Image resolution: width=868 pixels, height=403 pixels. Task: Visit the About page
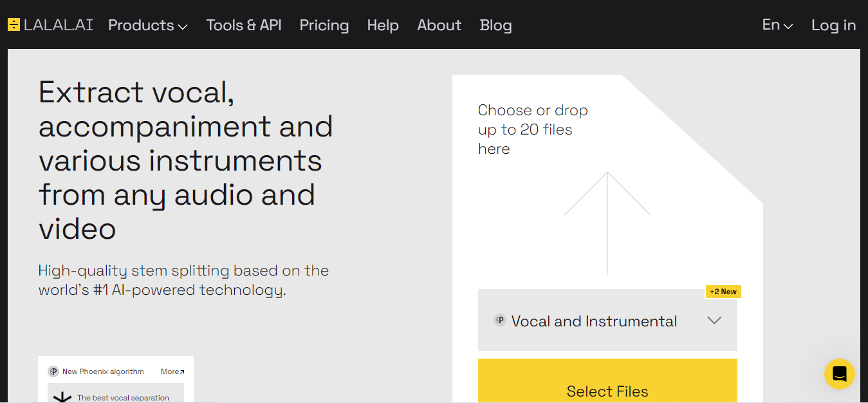click(x=439, y=25)
